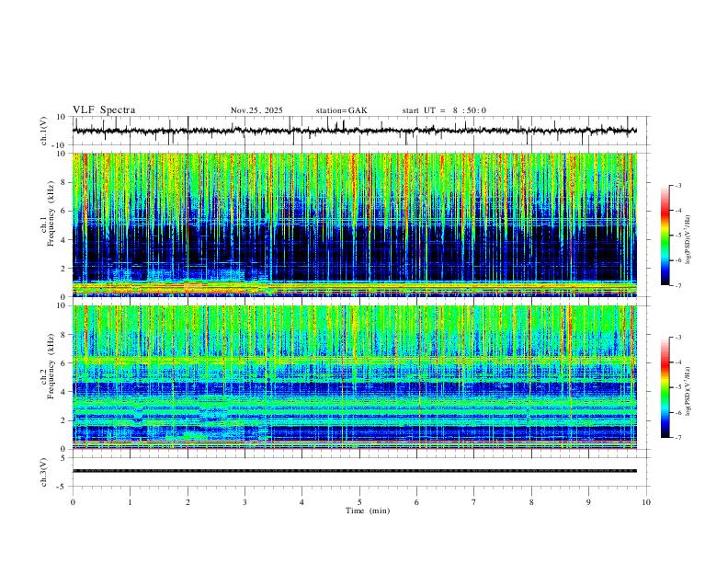Click the ch.1 colorbar "log(PSD)" label
Screen dimensions: 728x563
pos(688,240)
